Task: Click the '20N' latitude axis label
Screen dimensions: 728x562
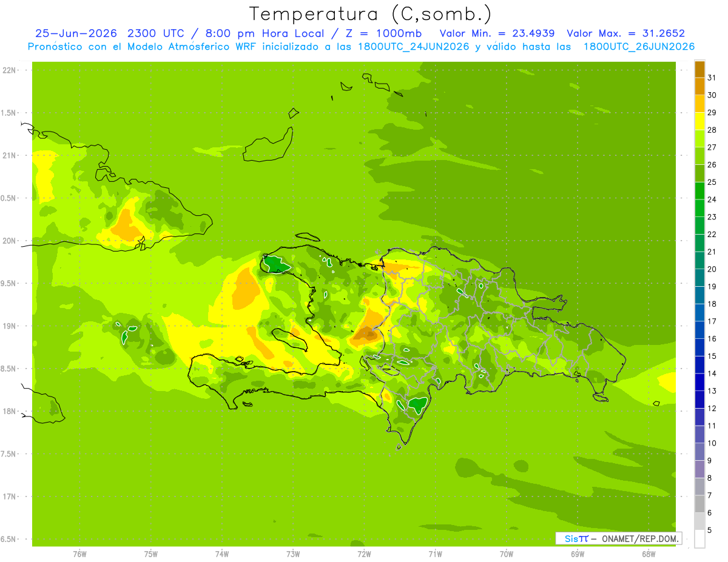Action: (x=9, y=241)
